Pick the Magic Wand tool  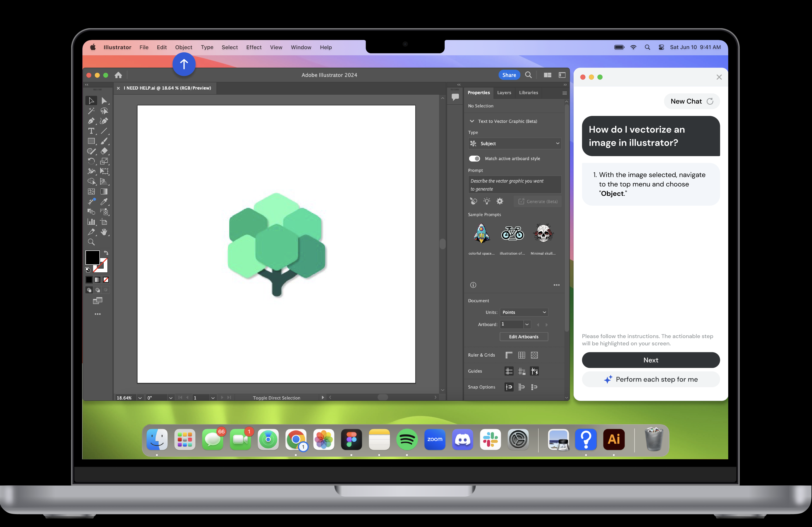pos(91,111)
